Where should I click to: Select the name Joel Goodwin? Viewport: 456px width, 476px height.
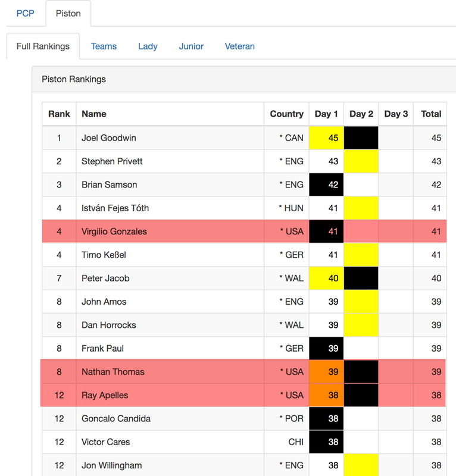[109, 138]
